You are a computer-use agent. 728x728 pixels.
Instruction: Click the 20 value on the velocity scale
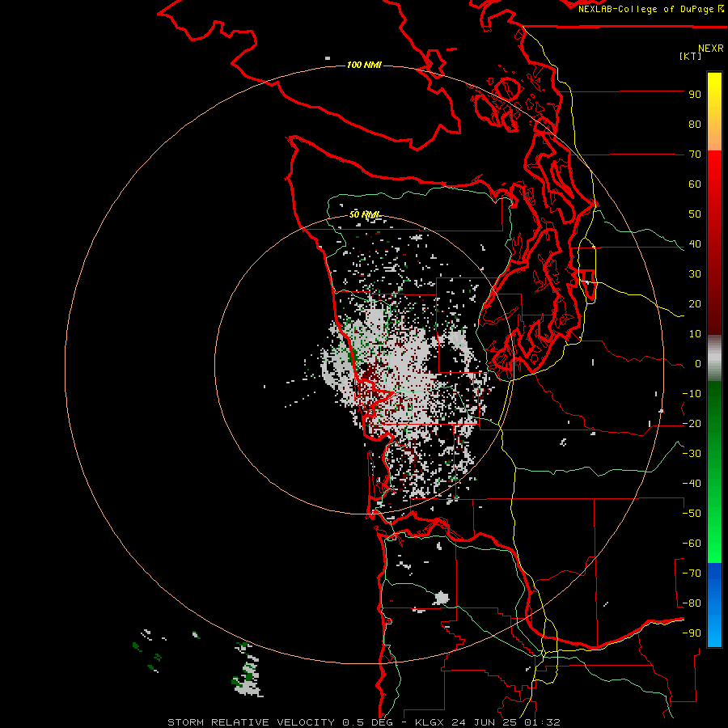tap(695, 304)
